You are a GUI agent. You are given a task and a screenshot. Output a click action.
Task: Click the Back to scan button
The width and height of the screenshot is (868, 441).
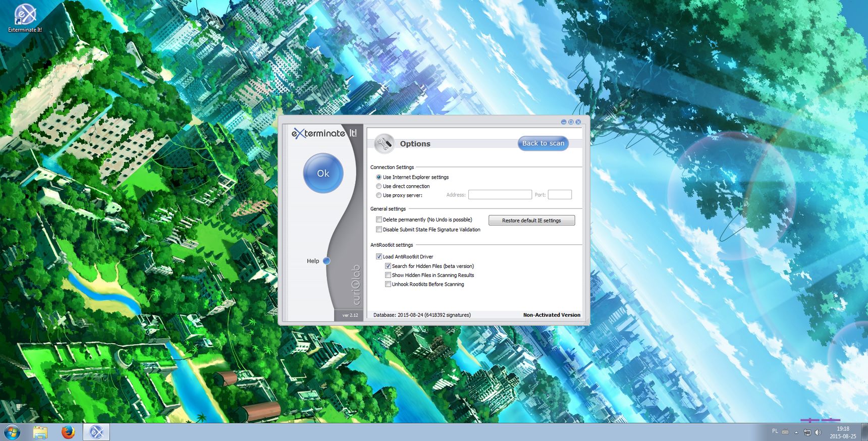pyautogui.click(x=543, y=143)
